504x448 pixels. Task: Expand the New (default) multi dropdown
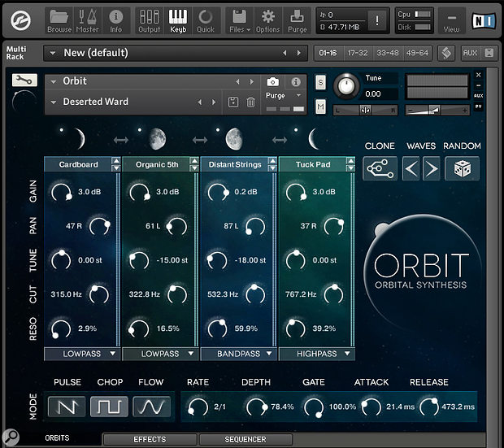coord(53,53)
